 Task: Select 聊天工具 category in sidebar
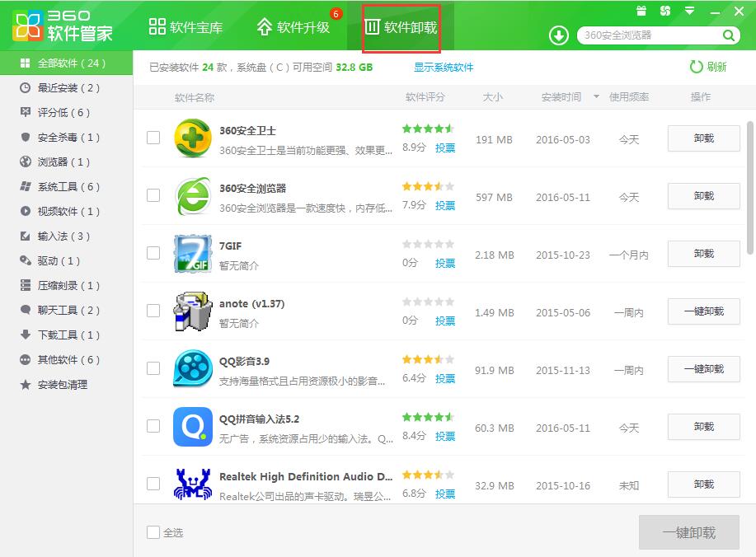pyautogui.click(x=66, y=310)
